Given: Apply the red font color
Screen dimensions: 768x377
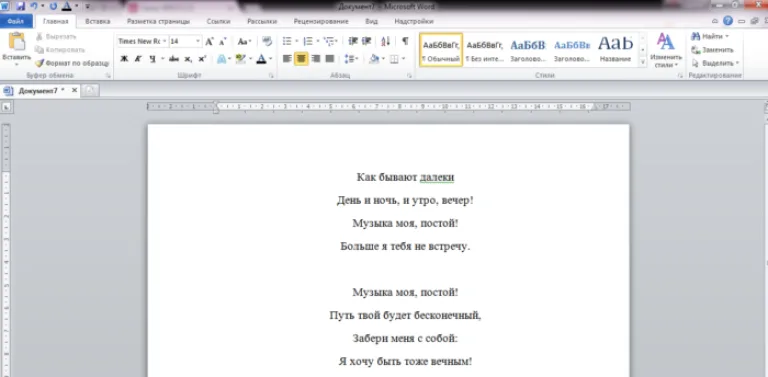Looking at the screenshot, I should [261, 59].
